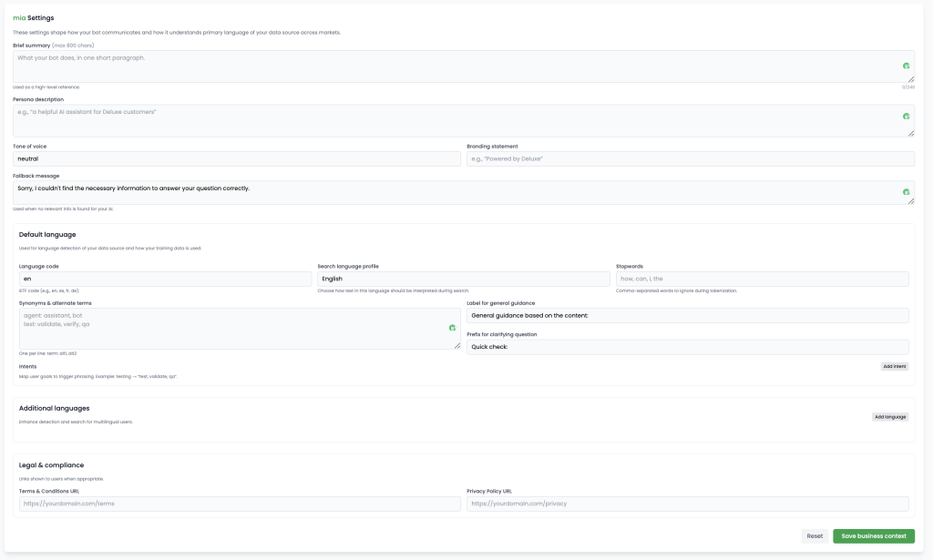Image resolution: width=933 pixels, height=560 pixels.
Task: Open the Tone of voice dropdown
Action: (237, 158)
